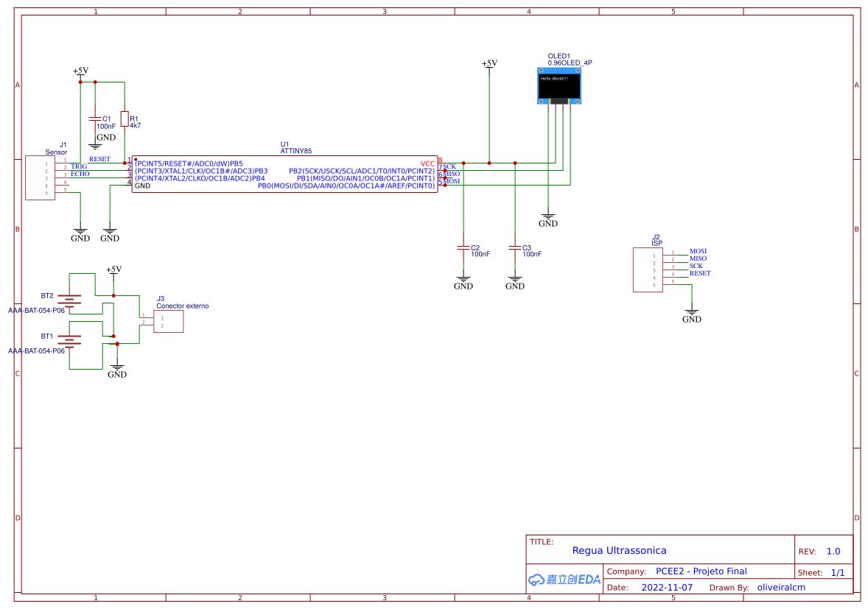The height and width of the screenshot is (609, 868).
Task: Click the +5V power flag near OLED1
Action: tap(489, 64)
